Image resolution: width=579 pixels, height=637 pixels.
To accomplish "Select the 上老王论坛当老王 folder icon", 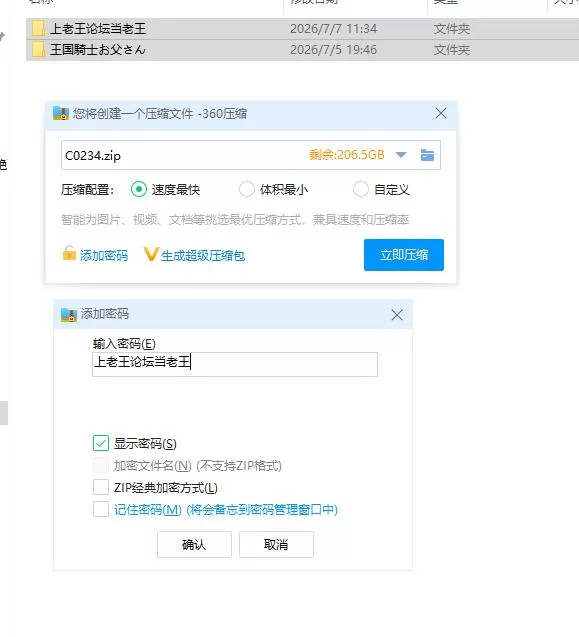I will 38,29.
